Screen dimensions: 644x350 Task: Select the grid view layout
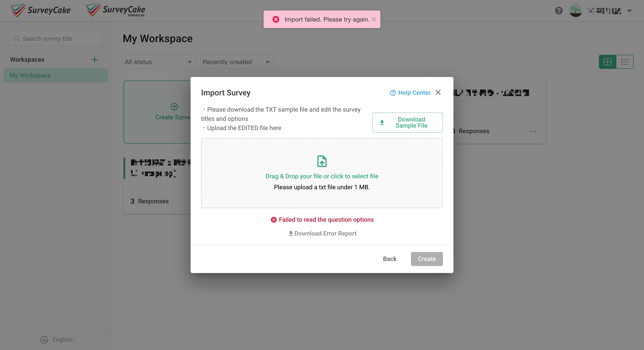click(x=607, y=62)
